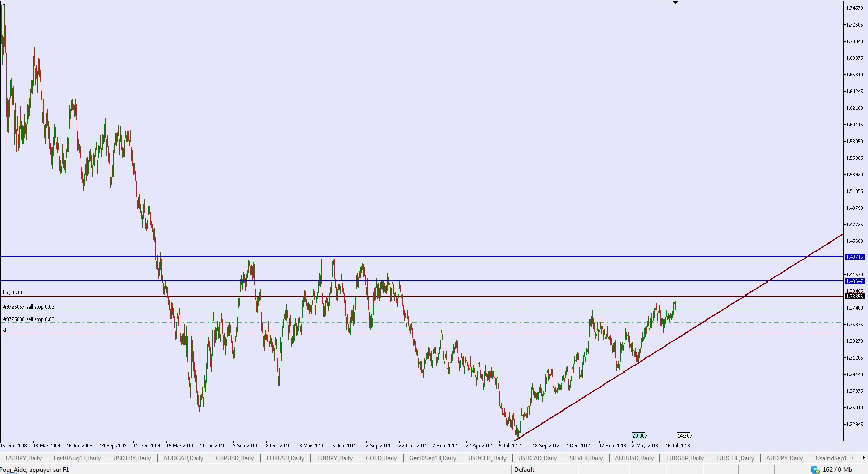Click the 162 / 0 Mb traffic indicator
The image size is (868, 474).
coord(837,470)
